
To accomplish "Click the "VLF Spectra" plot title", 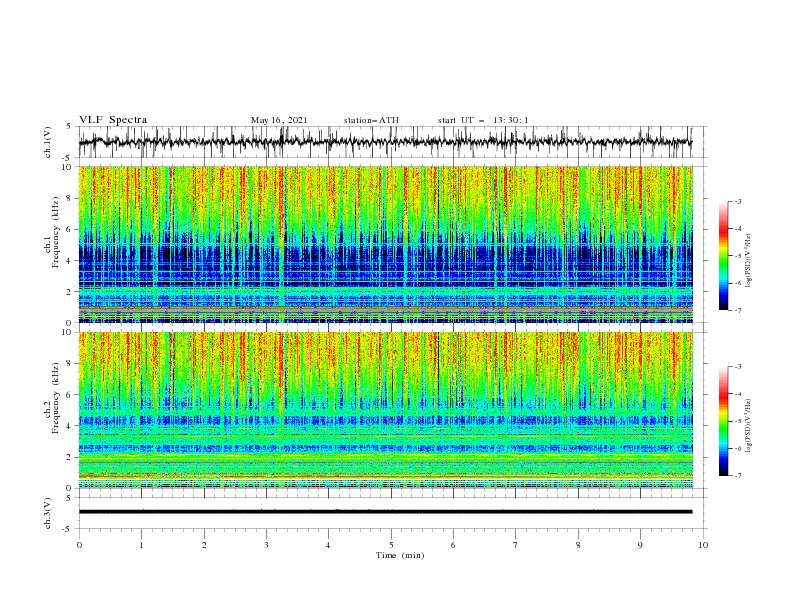I will tap(113, 120).
